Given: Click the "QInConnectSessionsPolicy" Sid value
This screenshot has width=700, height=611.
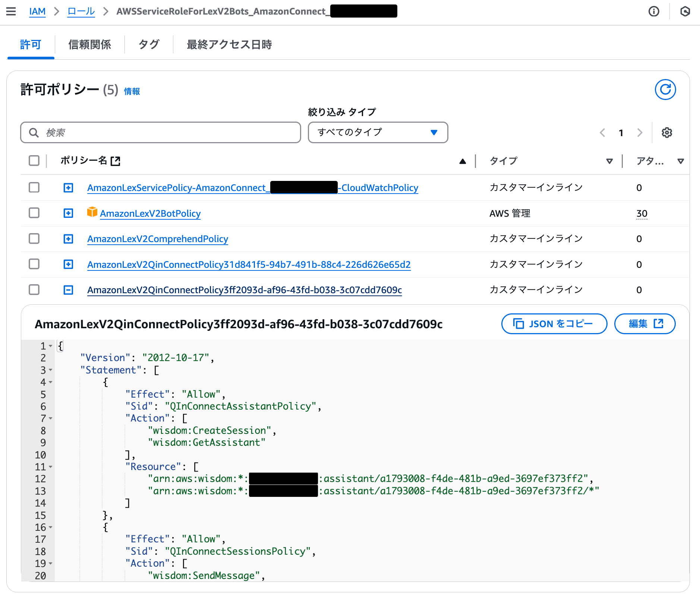Looking at the screenshot, I should [x=238, y=551].
